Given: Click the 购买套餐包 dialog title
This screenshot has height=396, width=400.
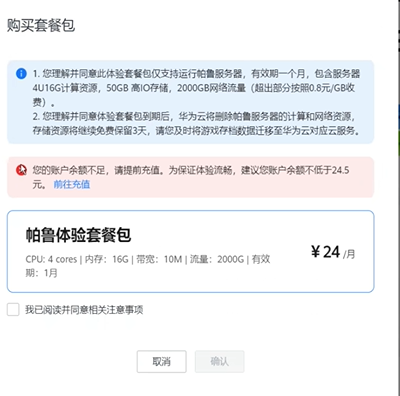Looking at the screenshot, I should tap(41, 26).
